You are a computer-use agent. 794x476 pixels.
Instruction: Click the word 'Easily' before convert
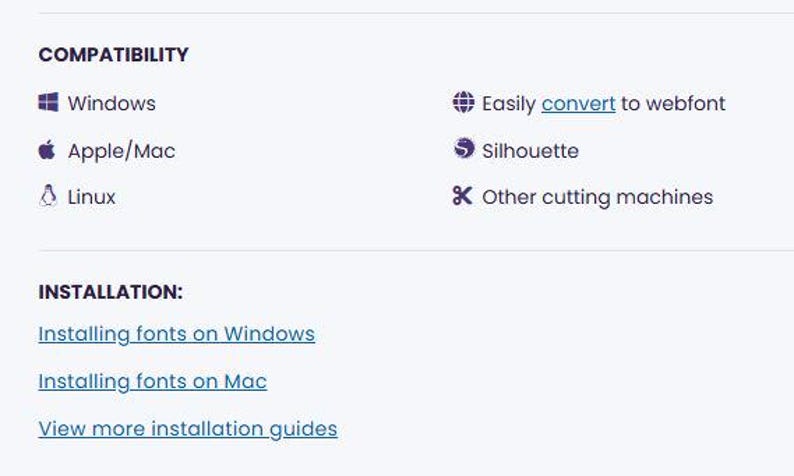tap(509, 104)
